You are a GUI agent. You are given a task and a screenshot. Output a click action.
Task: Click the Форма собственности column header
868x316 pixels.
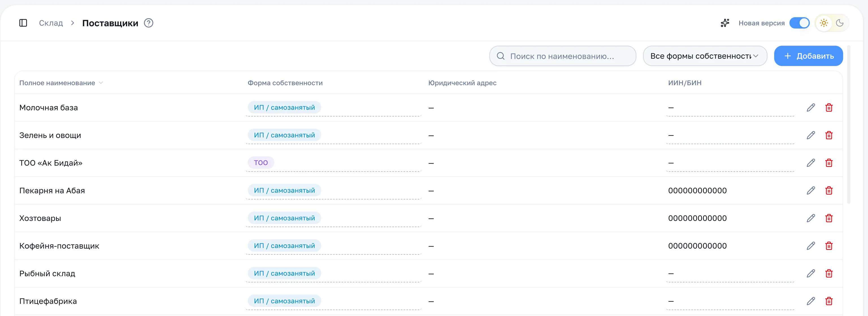click(x=285, y=83)
